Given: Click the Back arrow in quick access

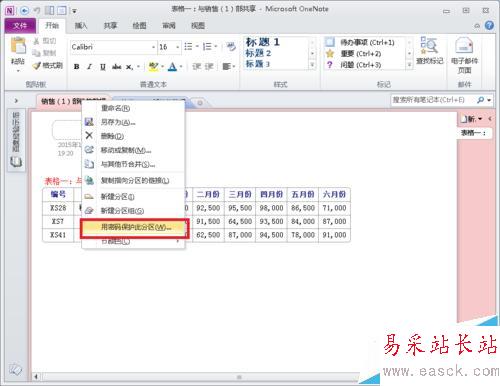Looking at the screenshot, I should tap(24, 11).
